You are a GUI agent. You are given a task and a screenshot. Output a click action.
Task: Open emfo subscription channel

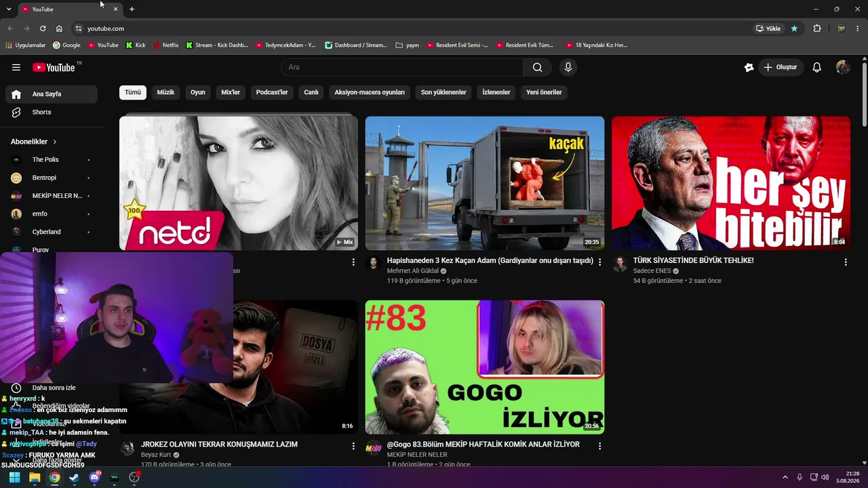coord(52,213)
